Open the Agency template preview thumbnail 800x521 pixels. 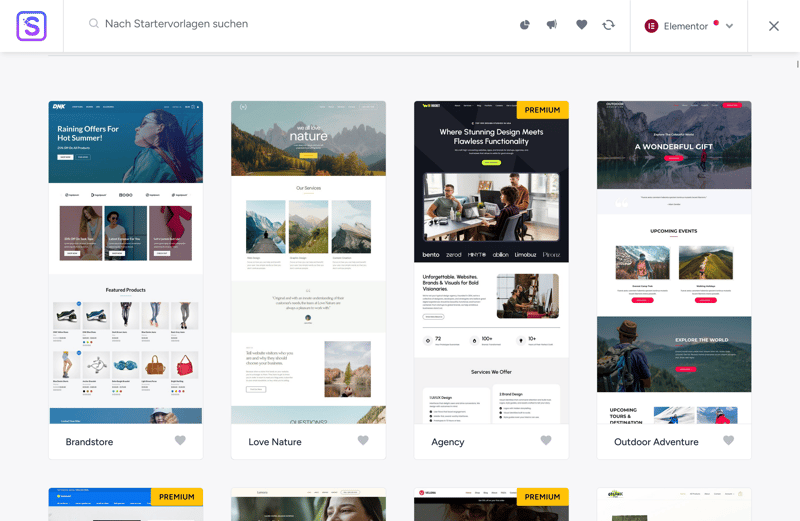(491, 262)
